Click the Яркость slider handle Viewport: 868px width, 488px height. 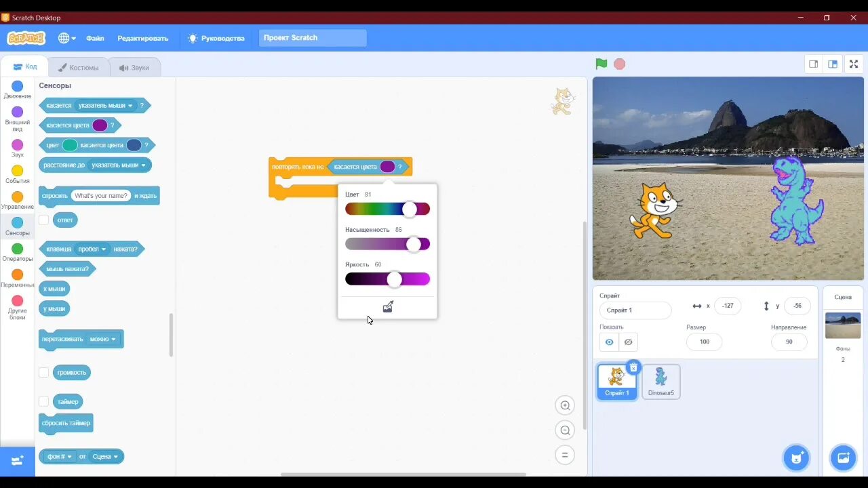394,279
